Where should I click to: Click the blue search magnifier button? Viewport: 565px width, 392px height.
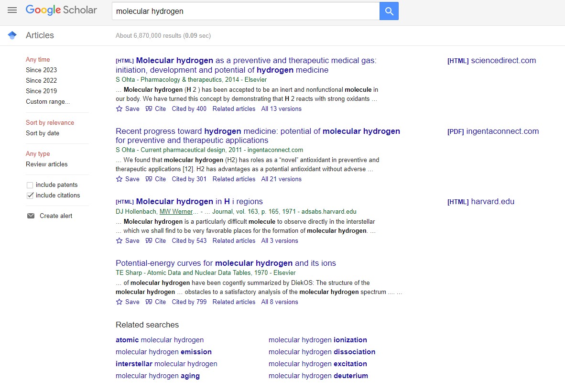[389, 11]
